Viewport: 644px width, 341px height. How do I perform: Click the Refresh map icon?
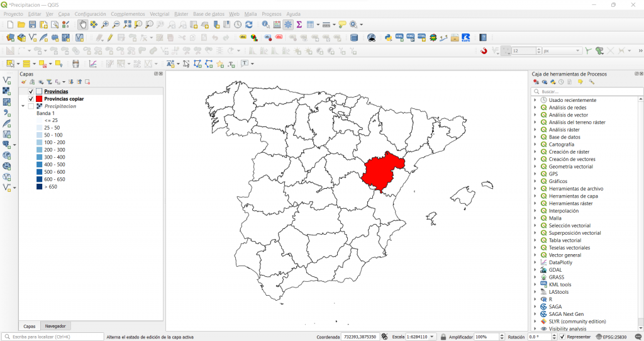pos(249,25)
